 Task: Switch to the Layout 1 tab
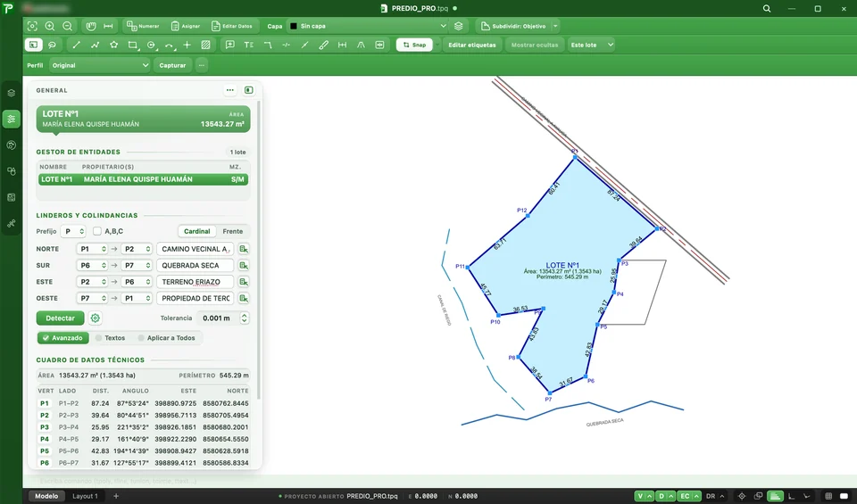(86, 496)
